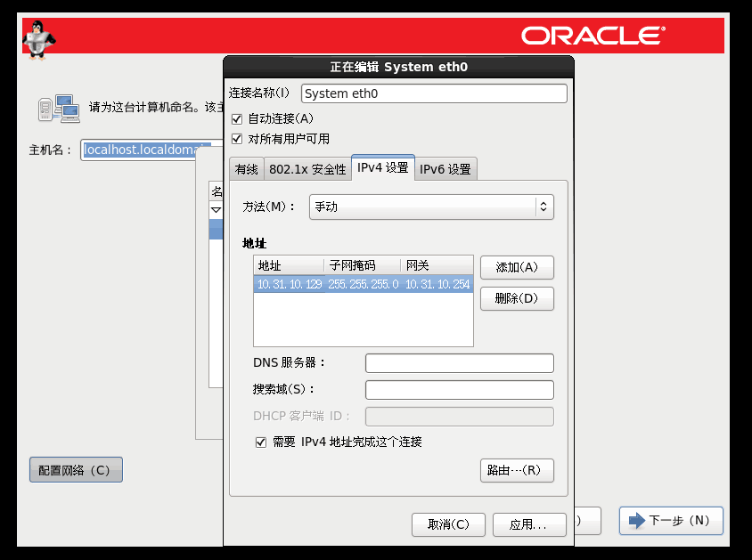This screenshot has width=752, height=560.
Task: Click the 连接名称 field containing System eth0
Action: (x=434, y=93)
